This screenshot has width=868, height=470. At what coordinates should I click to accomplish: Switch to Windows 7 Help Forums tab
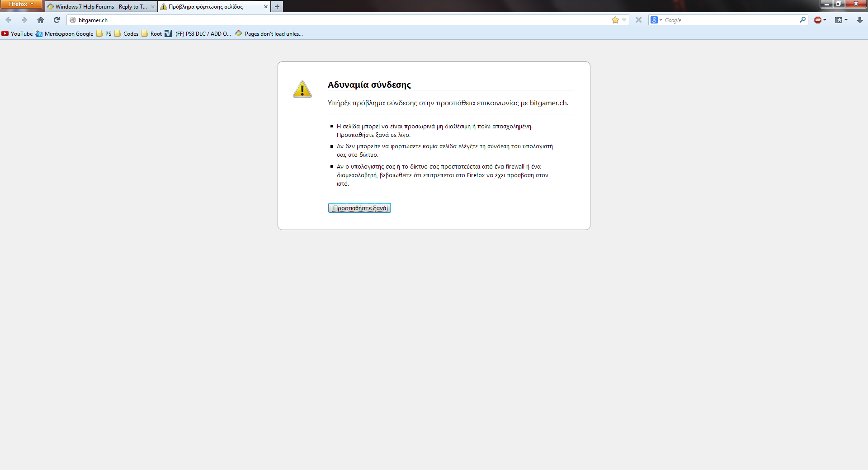coord(100,7)
